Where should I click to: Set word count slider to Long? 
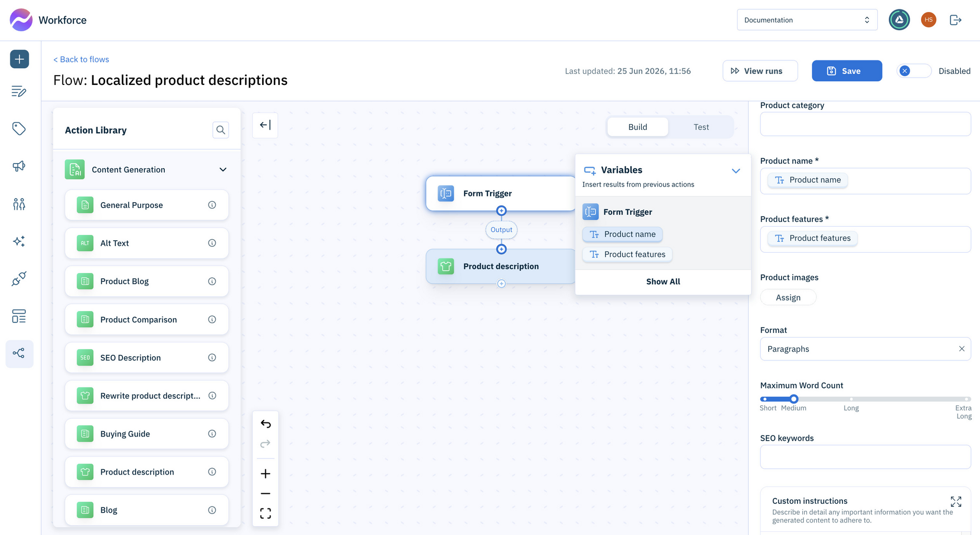click(851, 399)
